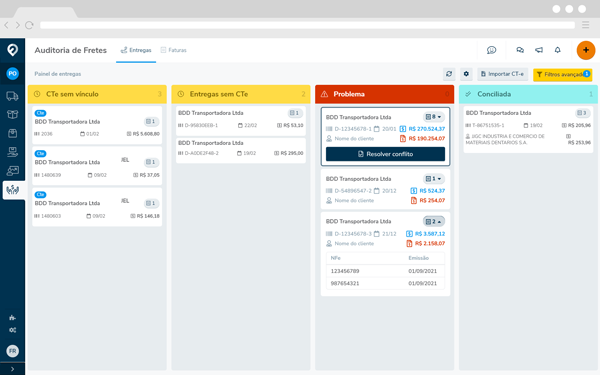Click the Importar CT-e button
This screenshot has width=600, height=375.
(502, 74)
